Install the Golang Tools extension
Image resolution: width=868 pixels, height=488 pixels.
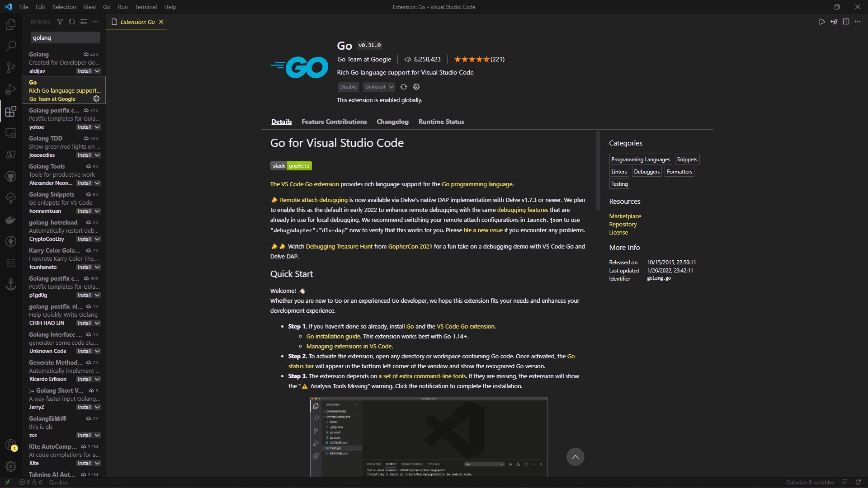click(x=84, y=183)
